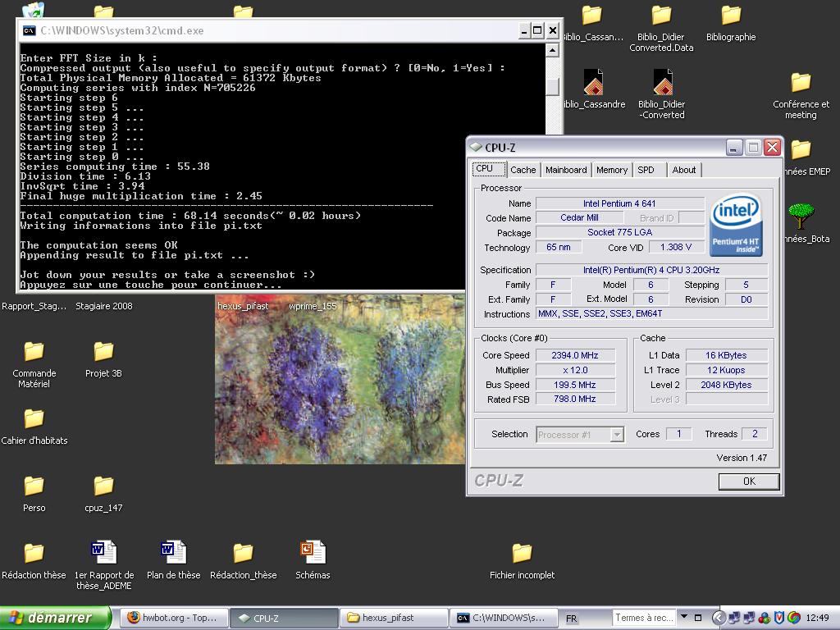The height and width of the screenshot is (630, 840).
Task: Open the tree icon labeled nnées_Bota
Action: (801, 217)
